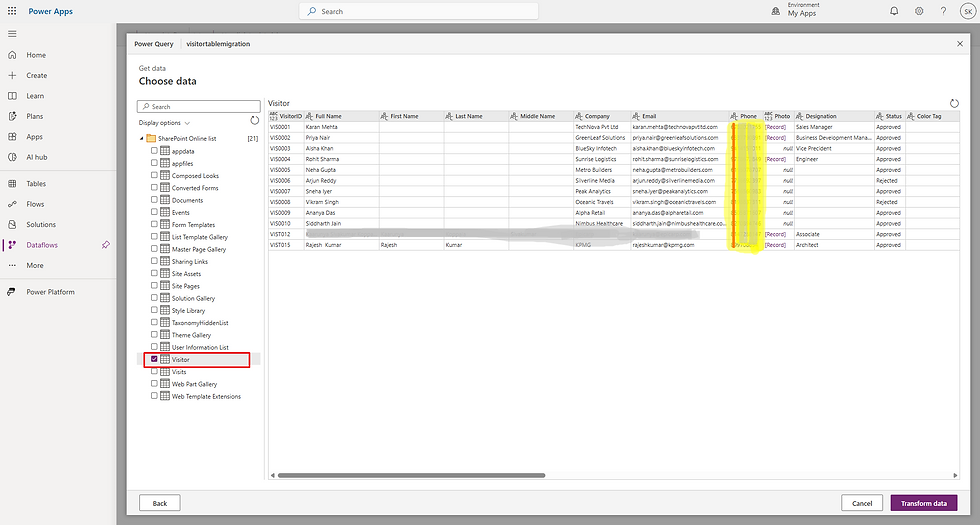Click the Transform data button

click(924, 503)
